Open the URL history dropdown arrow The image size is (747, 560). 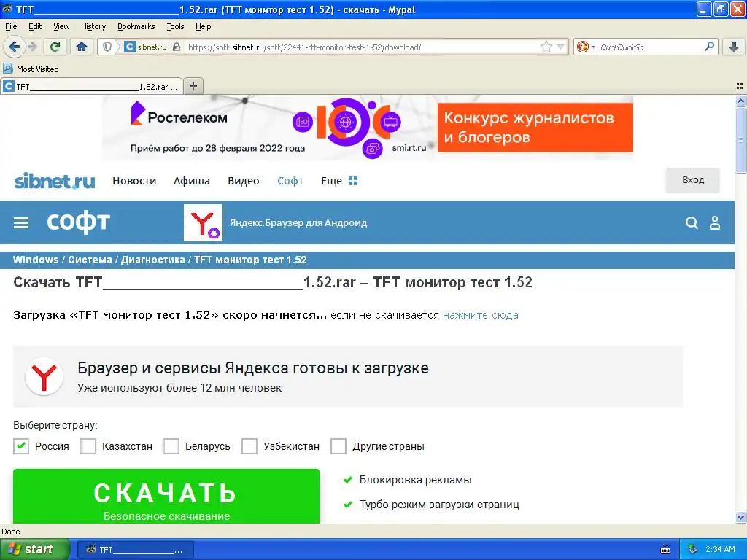pos(561,47)
